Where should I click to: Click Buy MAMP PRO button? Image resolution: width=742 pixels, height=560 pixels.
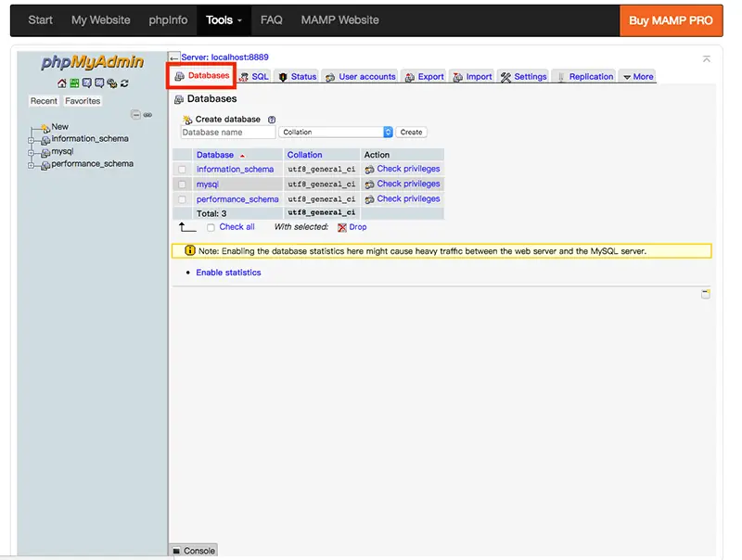pos(671,20)
